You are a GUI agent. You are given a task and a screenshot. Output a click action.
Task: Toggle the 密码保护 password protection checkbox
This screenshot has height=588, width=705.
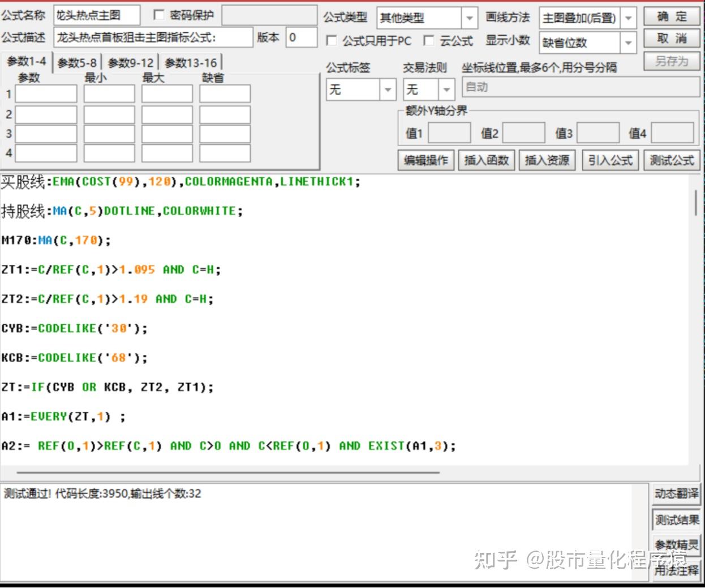coord(159,15)
